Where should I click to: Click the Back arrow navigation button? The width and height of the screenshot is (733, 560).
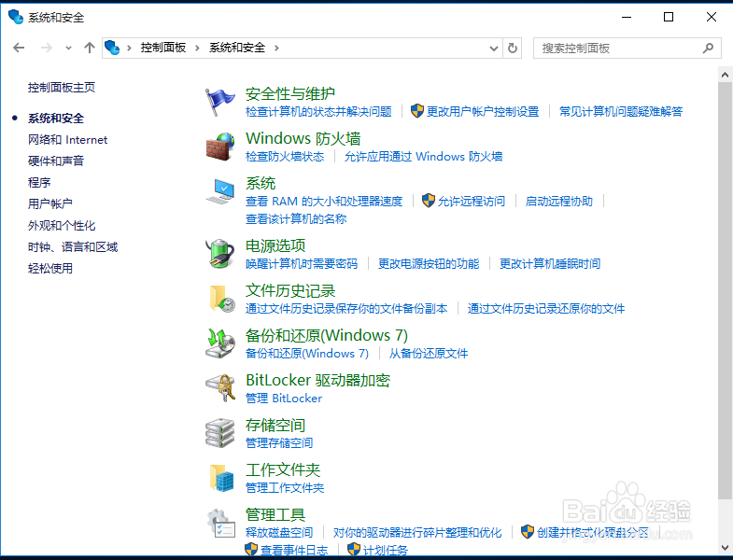[19, 48]
